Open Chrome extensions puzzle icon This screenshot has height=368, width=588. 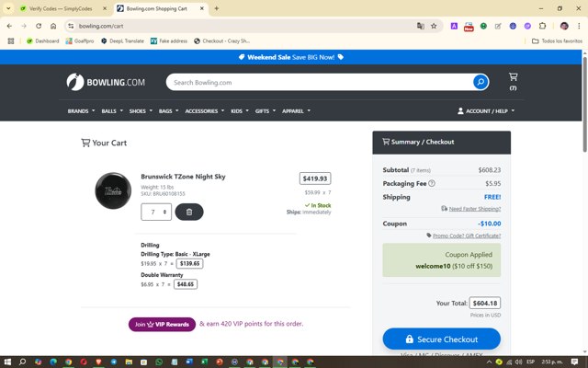[x=542, y=26]
